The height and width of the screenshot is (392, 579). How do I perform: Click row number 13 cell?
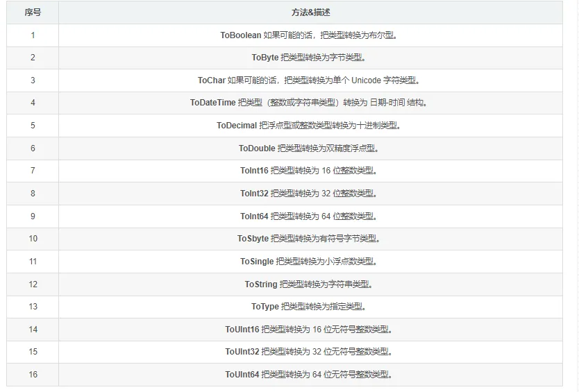[33, 307]
